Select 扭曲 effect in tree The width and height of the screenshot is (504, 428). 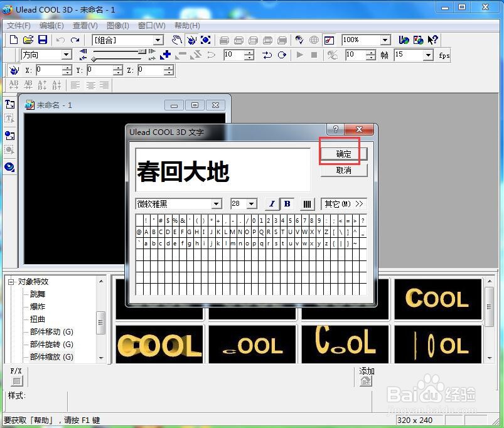[37, 319]
